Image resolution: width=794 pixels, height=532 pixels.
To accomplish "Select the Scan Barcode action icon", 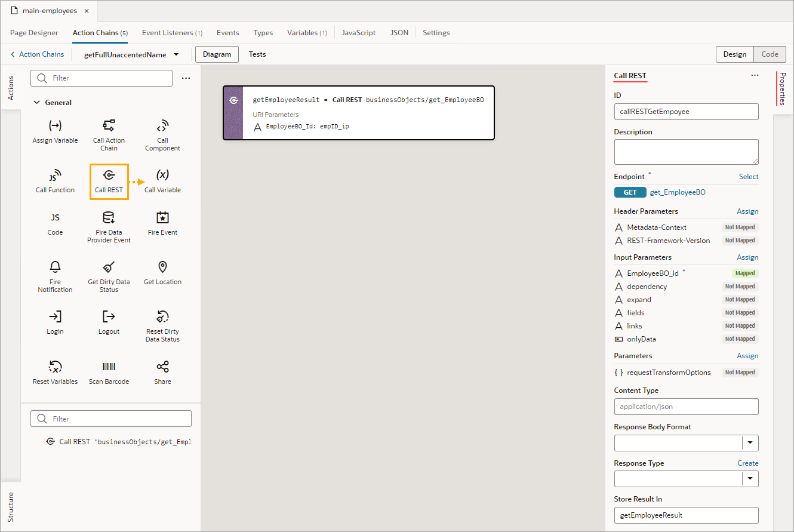I will [x=109, y=367].
